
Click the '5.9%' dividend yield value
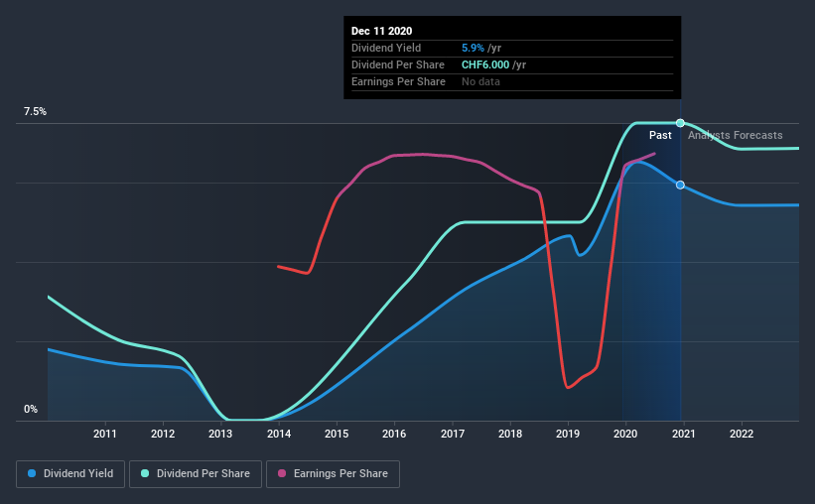473,48
